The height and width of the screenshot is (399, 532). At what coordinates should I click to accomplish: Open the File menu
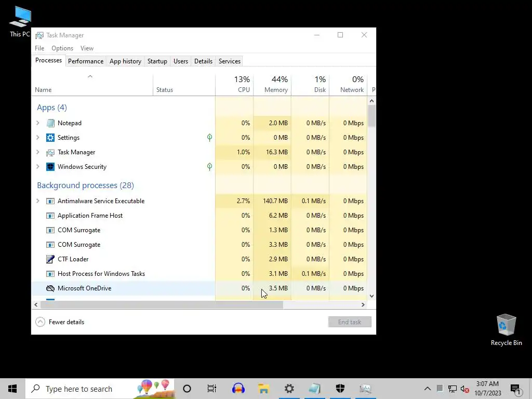(x=39, y=48)
